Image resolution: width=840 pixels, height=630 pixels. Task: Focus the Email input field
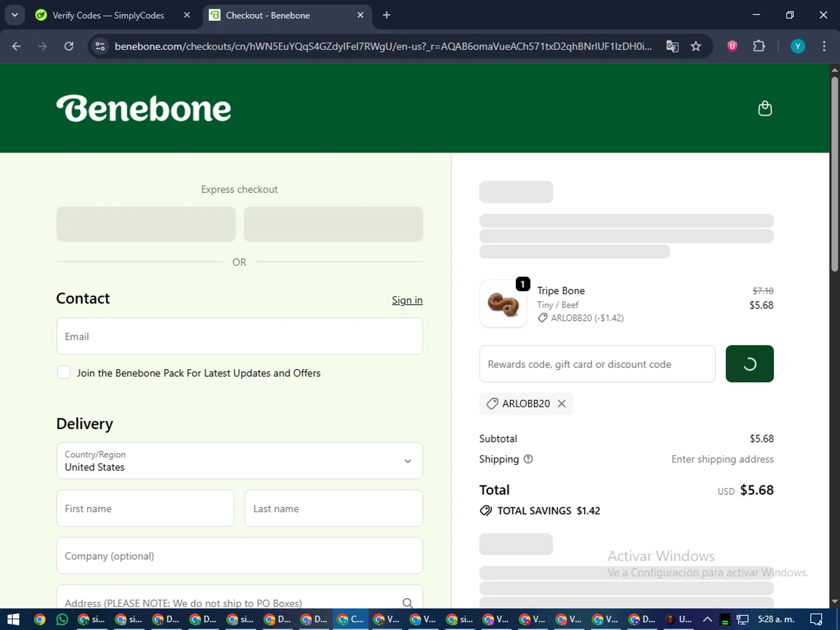[240, 336]
